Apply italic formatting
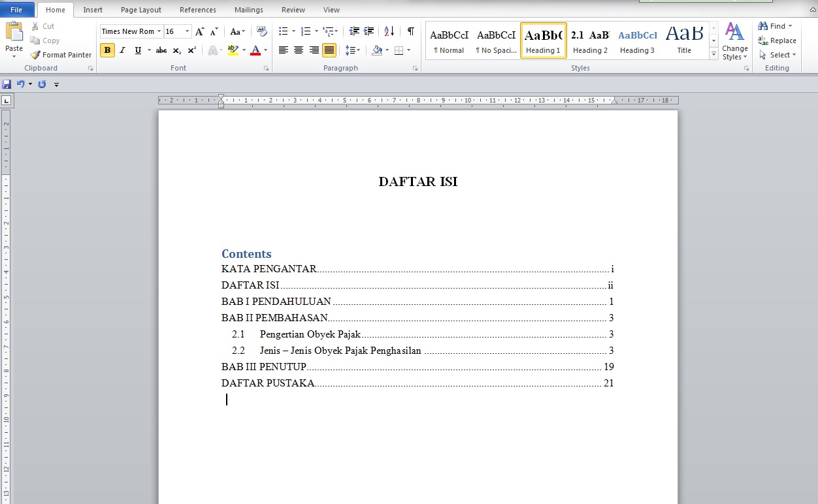818x504 pixels. (122, 50)
